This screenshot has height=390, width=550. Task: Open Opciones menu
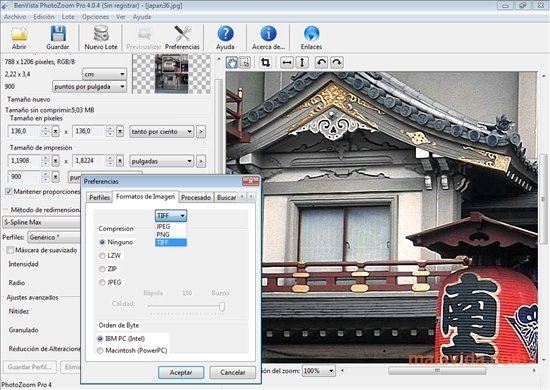[x=95, y=17]
